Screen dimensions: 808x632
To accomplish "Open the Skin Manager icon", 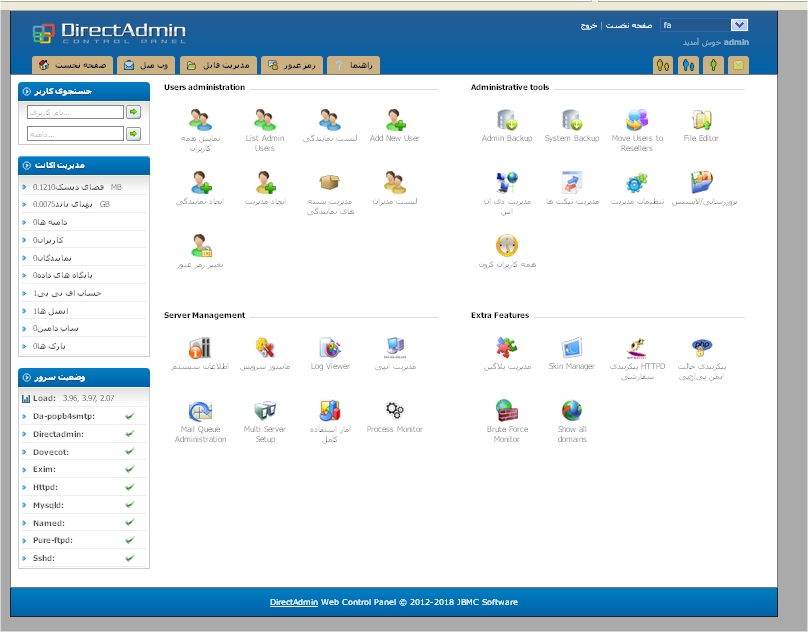I will pyautogui.click(x=572, y=348).
